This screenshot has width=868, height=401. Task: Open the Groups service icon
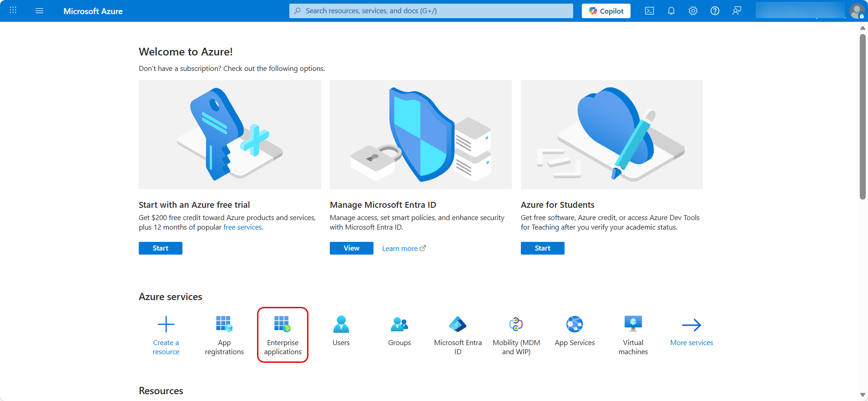399,324
